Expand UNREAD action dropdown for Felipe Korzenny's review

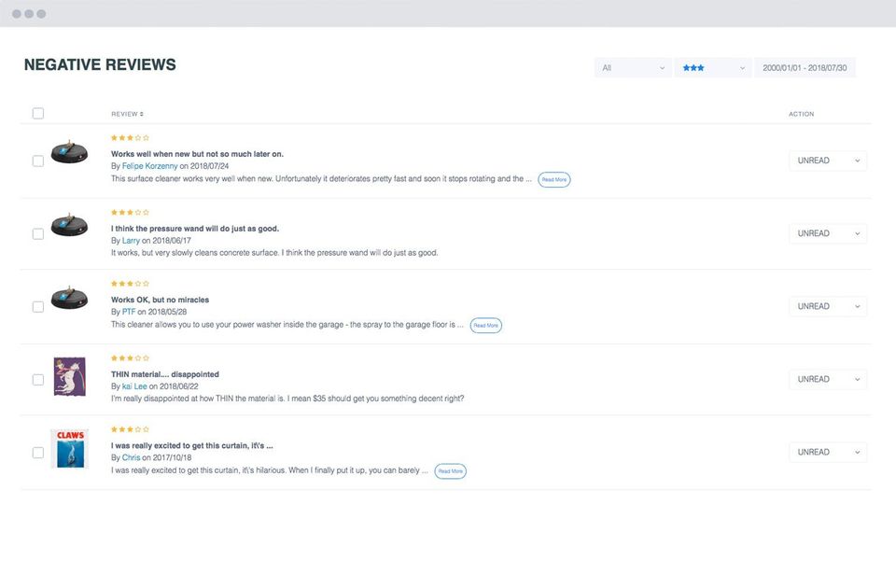point(828,161)
